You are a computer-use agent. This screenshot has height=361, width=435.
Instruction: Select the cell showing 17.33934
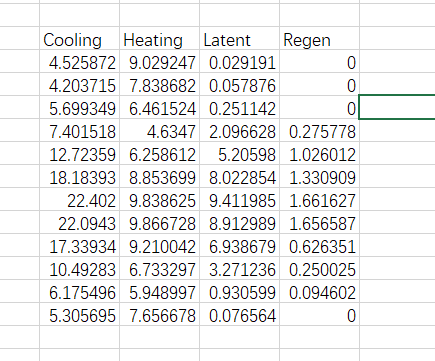[x=79, y=245]
